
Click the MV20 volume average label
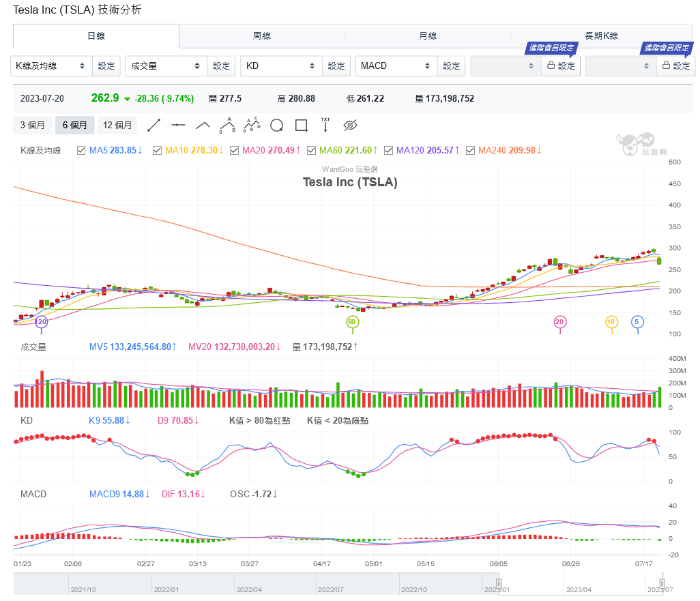[x=235, y=347]
